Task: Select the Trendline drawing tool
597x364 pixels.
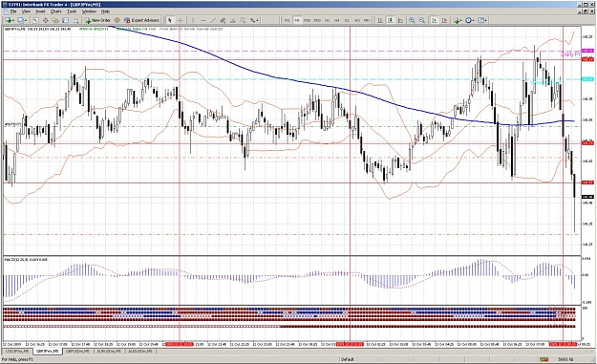Action: (x=213, y=20)
